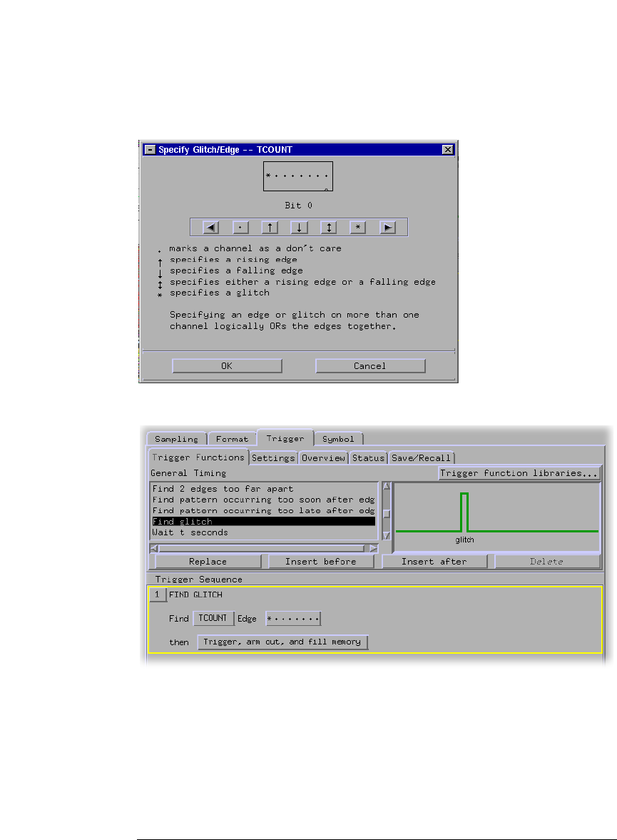Select 'Wait t seconds' list entry
The width and height of the screenshot is (617, 840).
coord(263,532)
